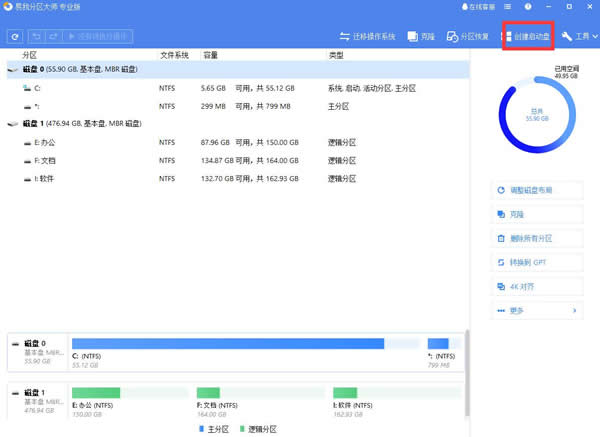Collapse 磁盘 0 minus toggle in disk map
The height and width of the screenshot is (437, 600).
(15, 344)
